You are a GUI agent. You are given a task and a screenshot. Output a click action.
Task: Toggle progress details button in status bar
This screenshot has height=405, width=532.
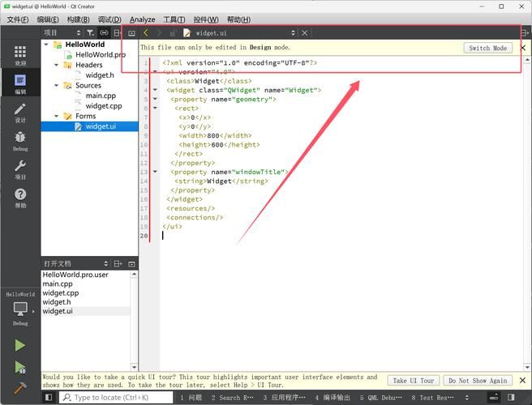pyautogui.click(x=494, y=397)
